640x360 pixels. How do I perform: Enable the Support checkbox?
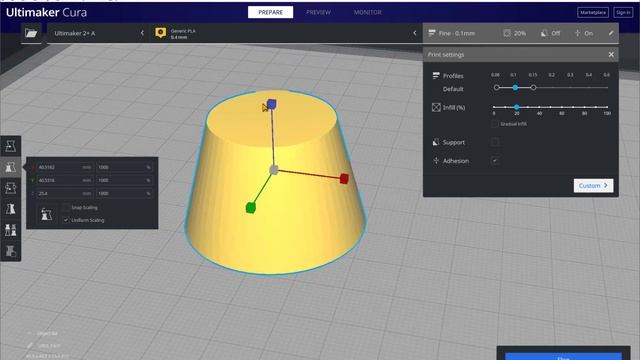click(495, 142)
